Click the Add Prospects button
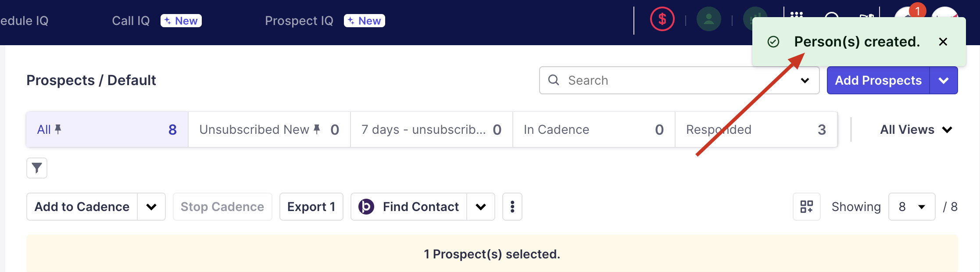980x272 pixels. pyautogui.click(x=878, y=80)
